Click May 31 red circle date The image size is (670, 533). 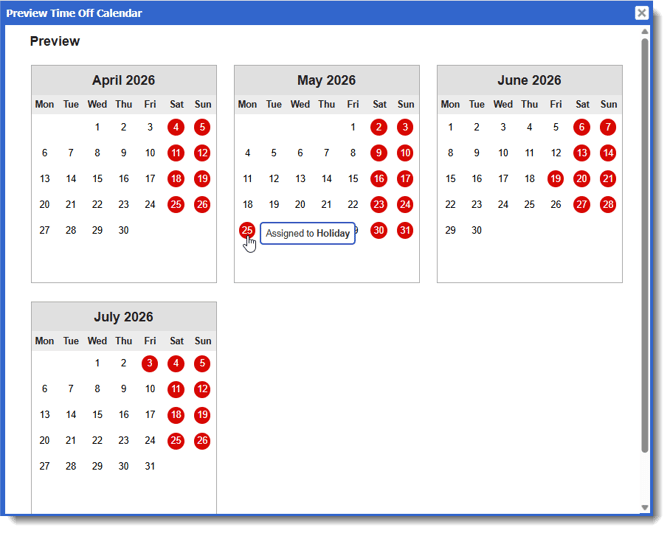pyautogui.click(x=405, y=230)
